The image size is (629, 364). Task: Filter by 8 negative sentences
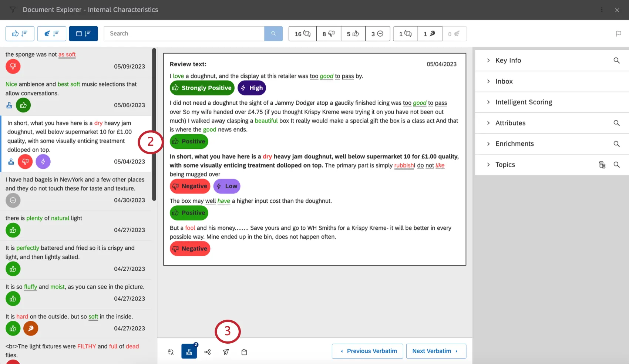(x=329, y=34)
